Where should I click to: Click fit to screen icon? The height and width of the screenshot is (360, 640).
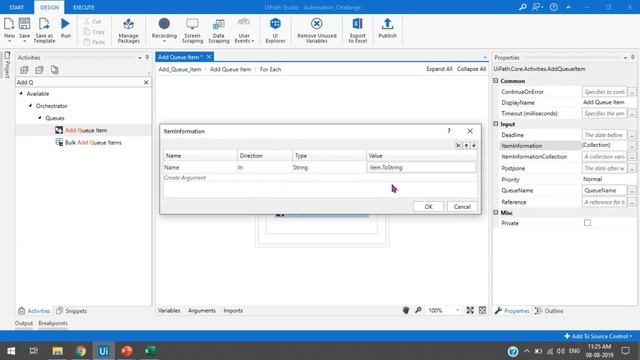point(470,310)
